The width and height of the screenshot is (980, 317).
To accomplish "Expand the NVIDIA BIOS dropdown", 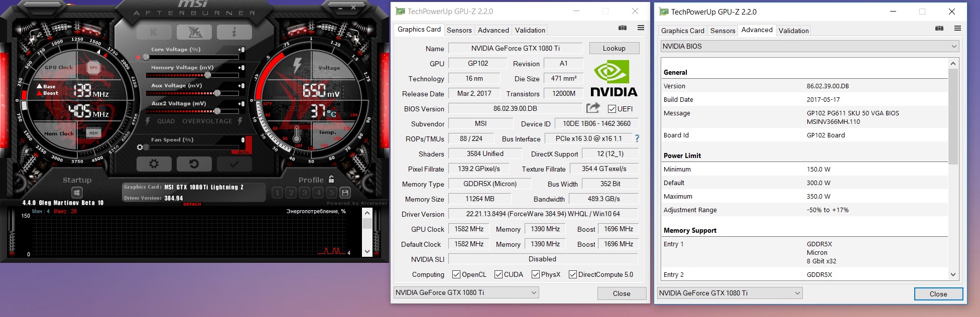I will [809, 46].
